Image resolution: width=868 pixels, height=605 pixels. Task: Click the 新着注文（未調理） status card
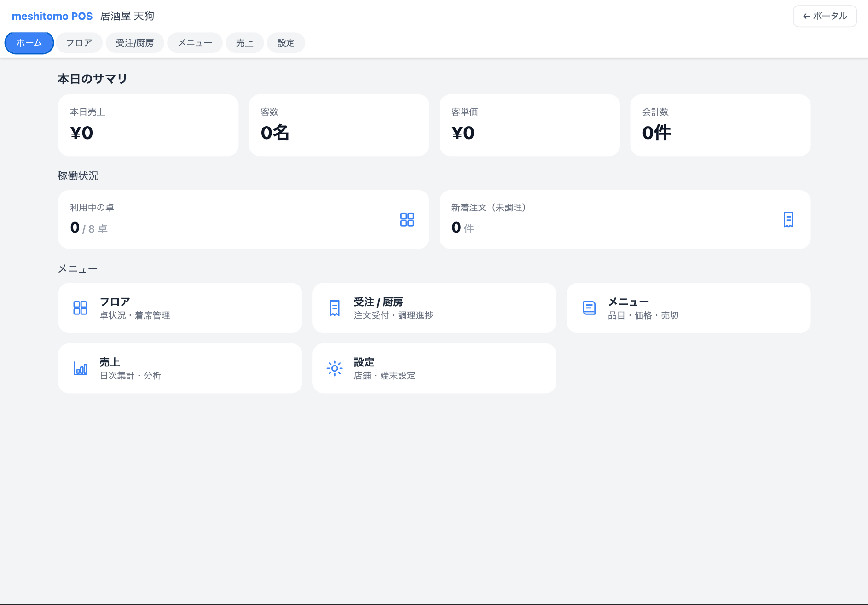(x=625, y=220)
